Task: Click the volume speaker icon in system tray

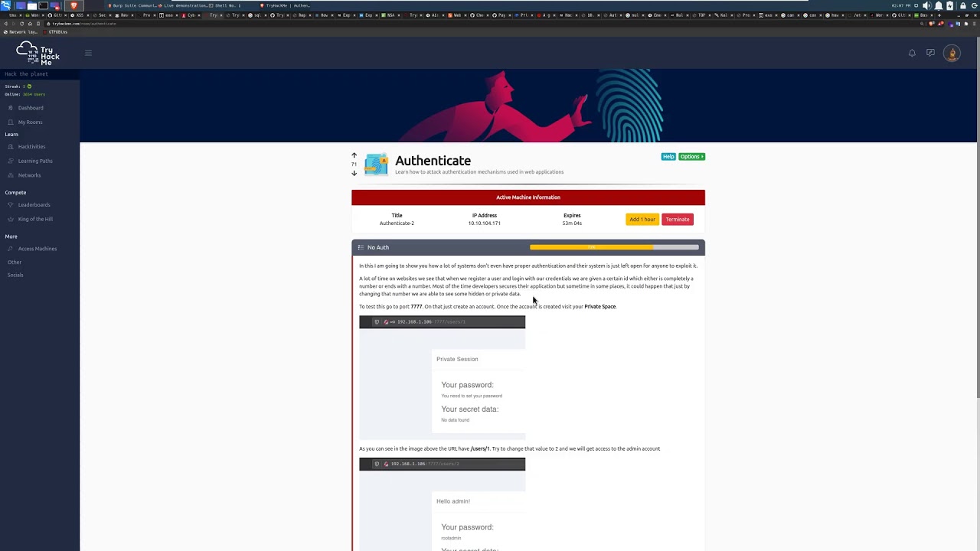Action: [927, 5]
